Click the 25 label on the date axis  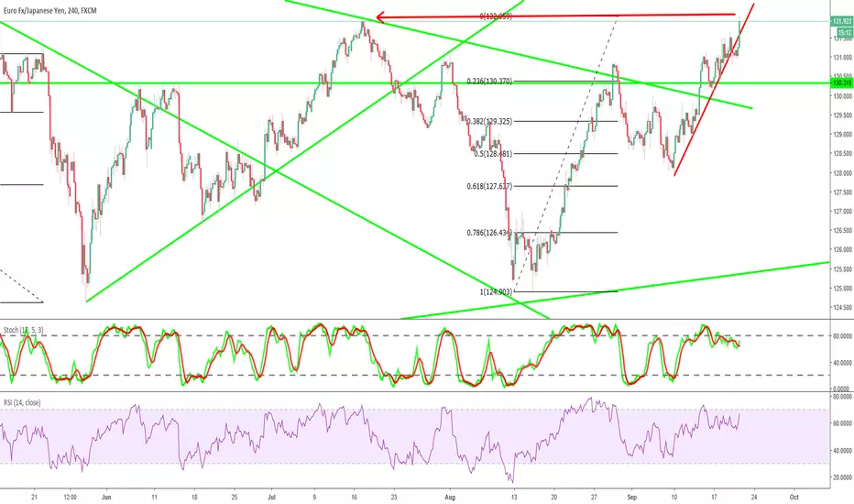point(235,497)
